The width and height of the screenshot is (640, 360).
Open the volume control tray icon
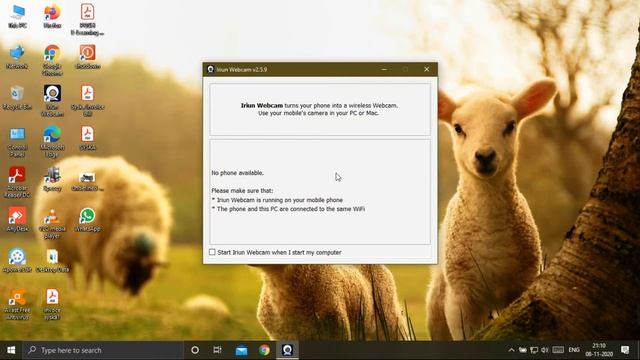click(544, 350)
